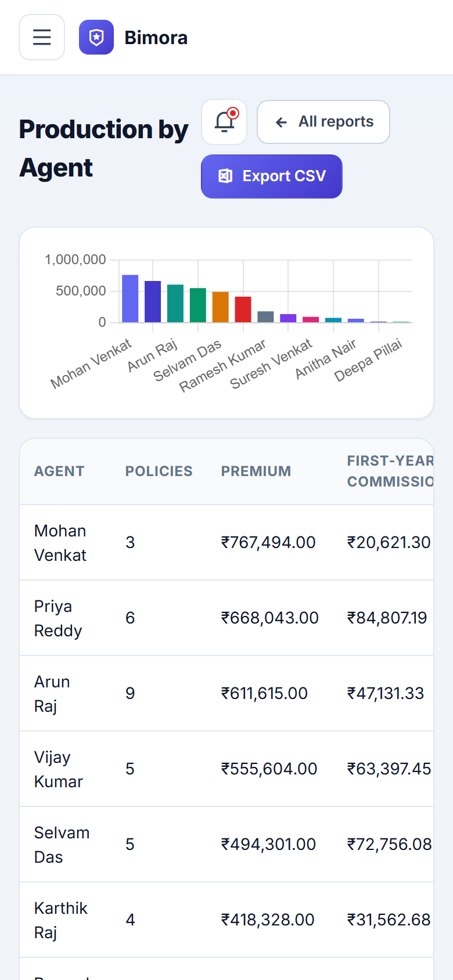Click commission value ₹72,756.08
Image resolution: width=453 pixels, height=980 pixels.
click(x=390, y=844)
